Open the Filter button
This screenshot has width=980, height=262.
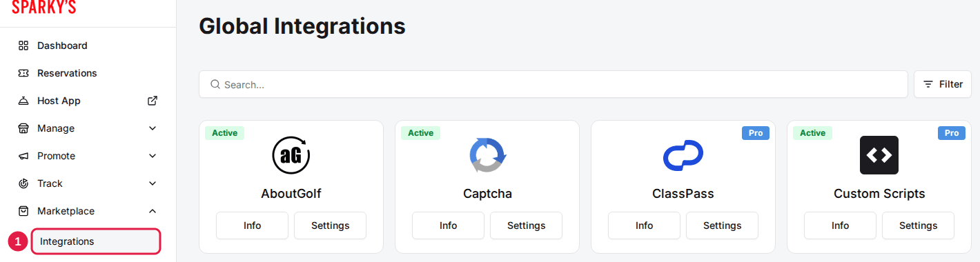pos(943,84)
